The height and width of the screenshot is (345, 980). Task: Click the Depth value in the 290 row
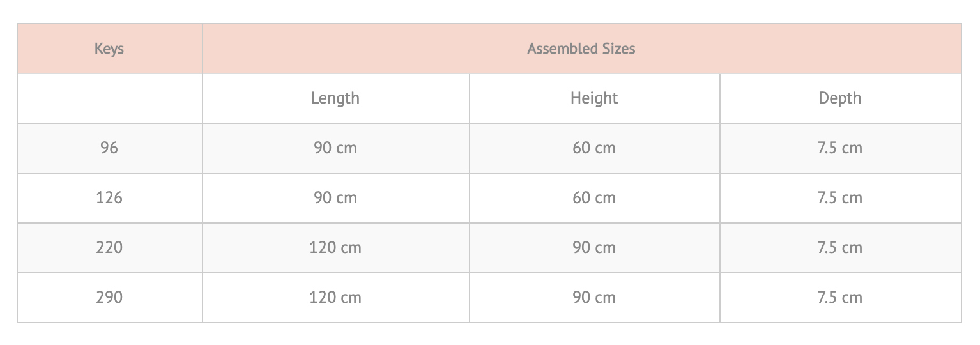click(x=839, y=297)
